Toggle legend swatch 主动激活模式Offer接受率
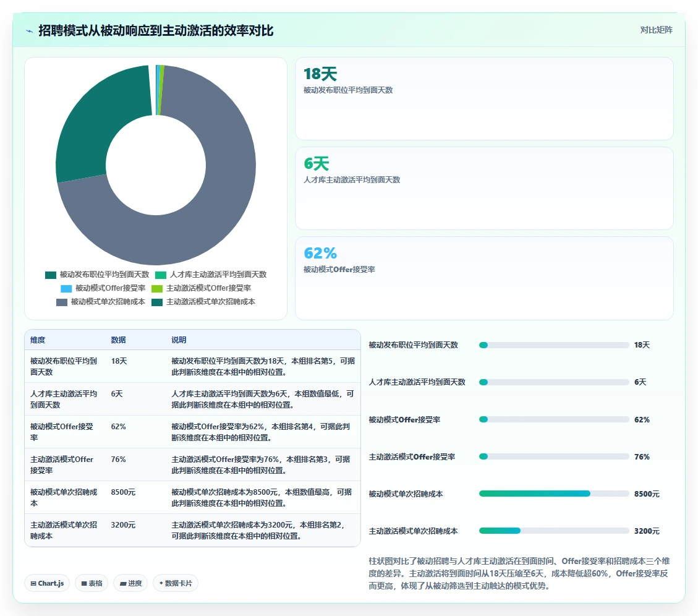This screenshot has height=616, width=698. (157, 289)
